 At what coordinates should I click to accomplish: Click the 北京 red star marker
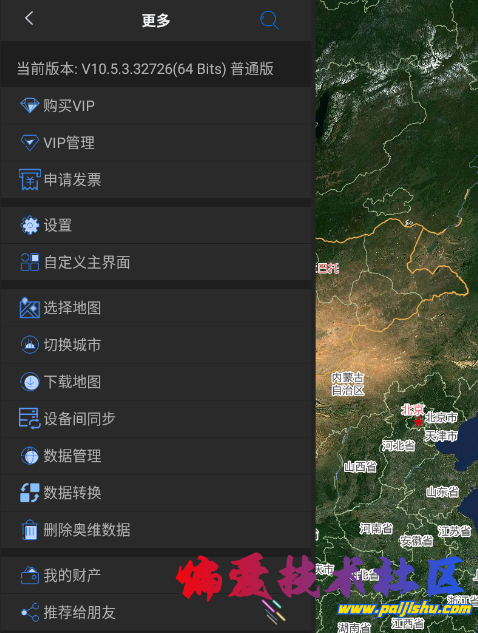click(x=418, y=422)
